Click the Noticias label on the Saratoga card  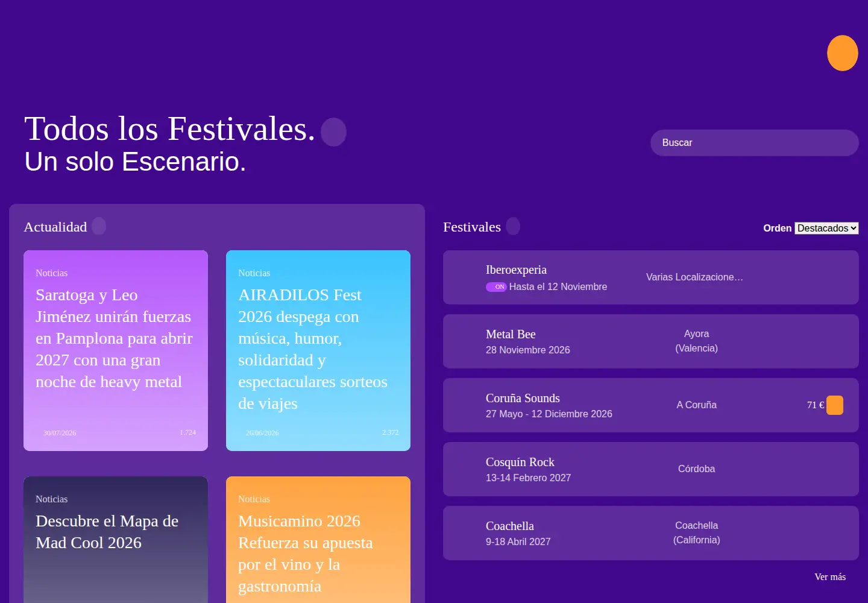pos(52,273)
